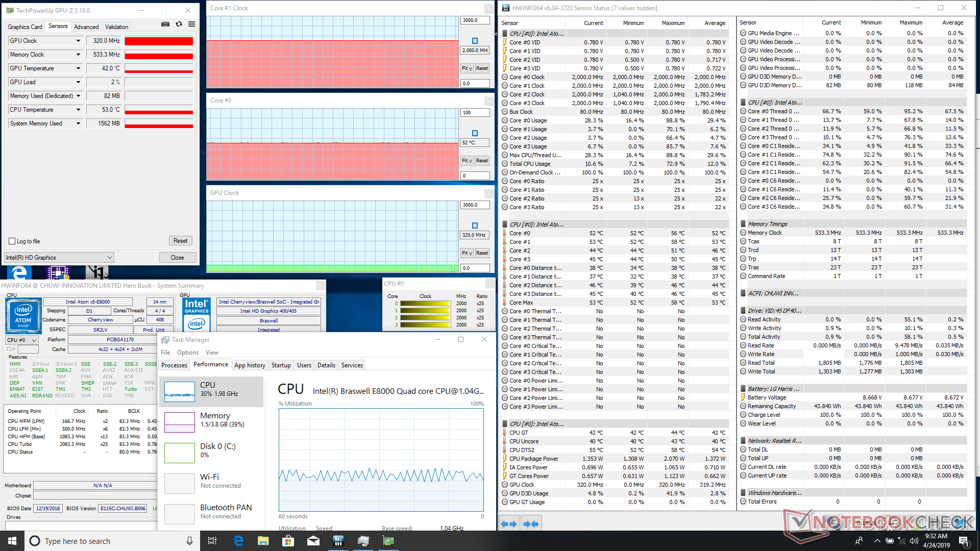Open File Explorer from the taskbar
Viewport: 980px width, 551px height.
pos(263,541)
